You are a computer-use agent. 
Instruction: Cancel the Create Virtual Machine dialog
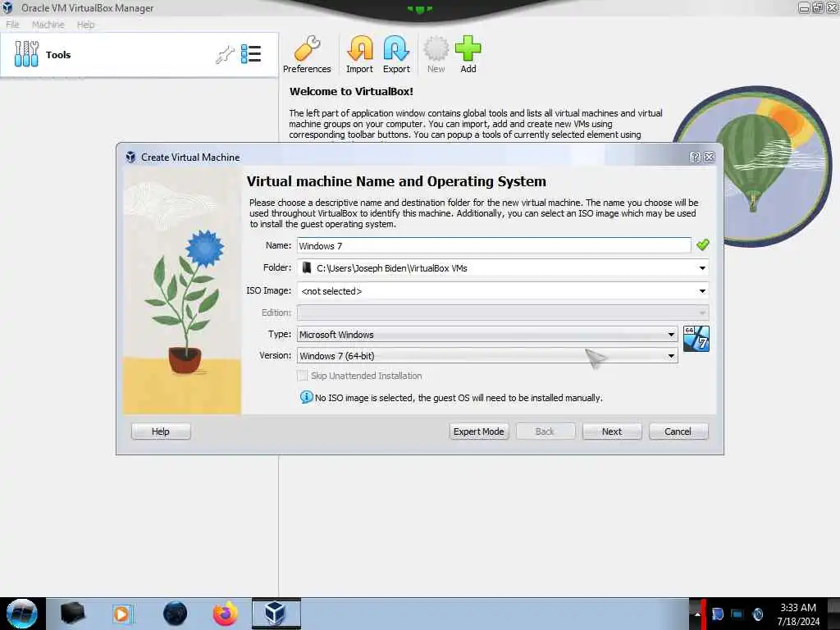[x=678, y=431]
